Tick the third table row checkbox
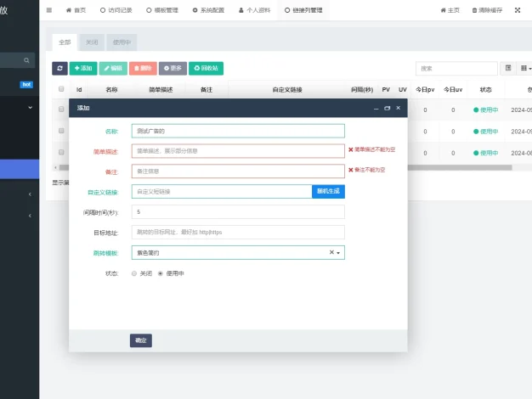The image size is (532, 399). (61, 152)
